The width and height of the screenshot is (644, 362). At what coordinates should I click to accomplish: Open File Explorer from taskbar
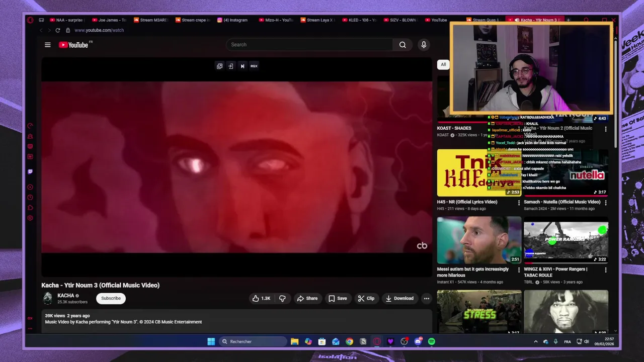(295, 341)
